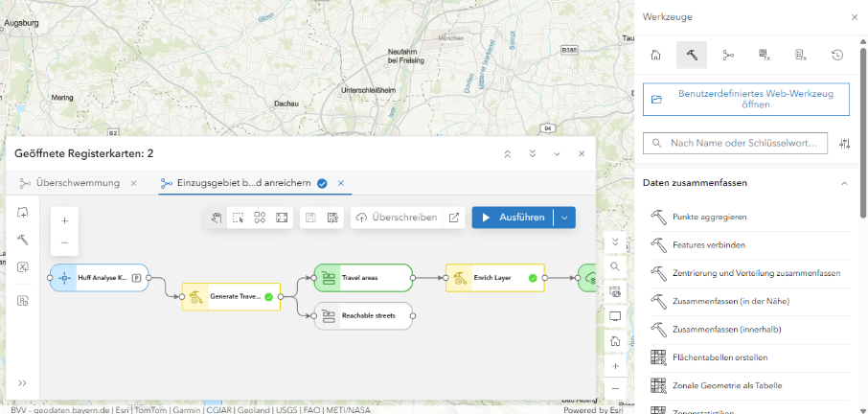Viewport: 868px width, 414px height.
Task: Maximize panel with double chevron up
Action: point(508,154)
